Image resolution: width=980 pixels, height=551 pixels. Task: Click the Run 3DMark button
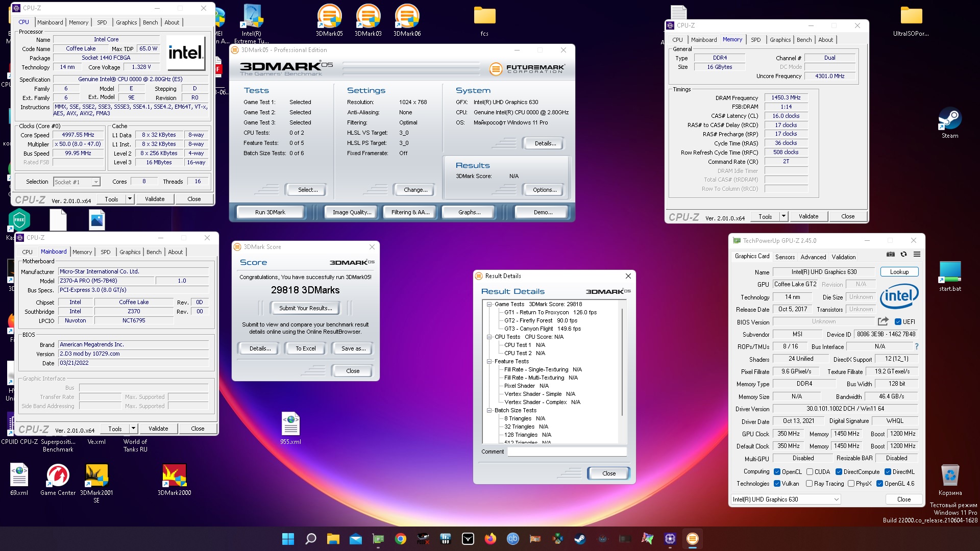click(x=270, y=212)
